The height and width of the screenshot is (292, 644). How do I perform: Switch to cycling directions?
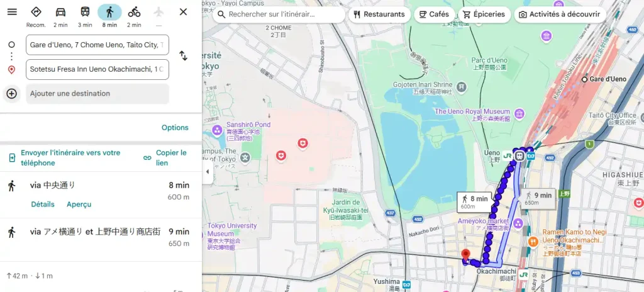click(134, 16)
